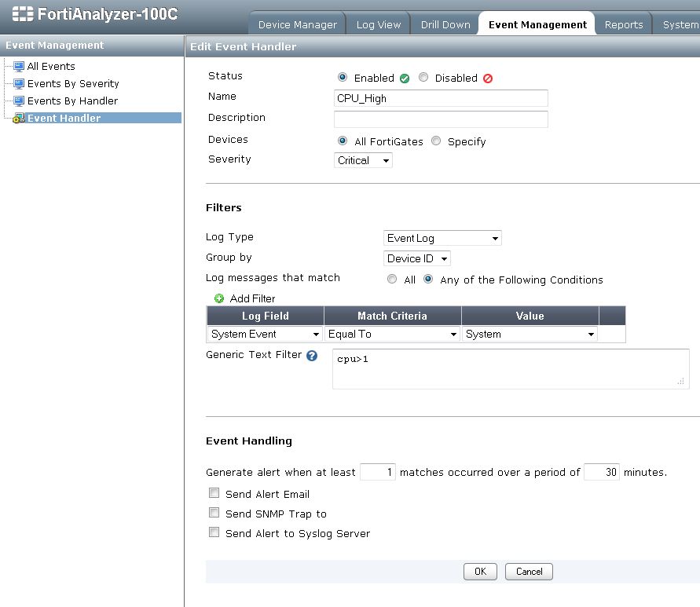Open the Log Type Event Log dropdown
Viewport: 700px width, 607px height.
pyautogui.click(x=442, y=238)
